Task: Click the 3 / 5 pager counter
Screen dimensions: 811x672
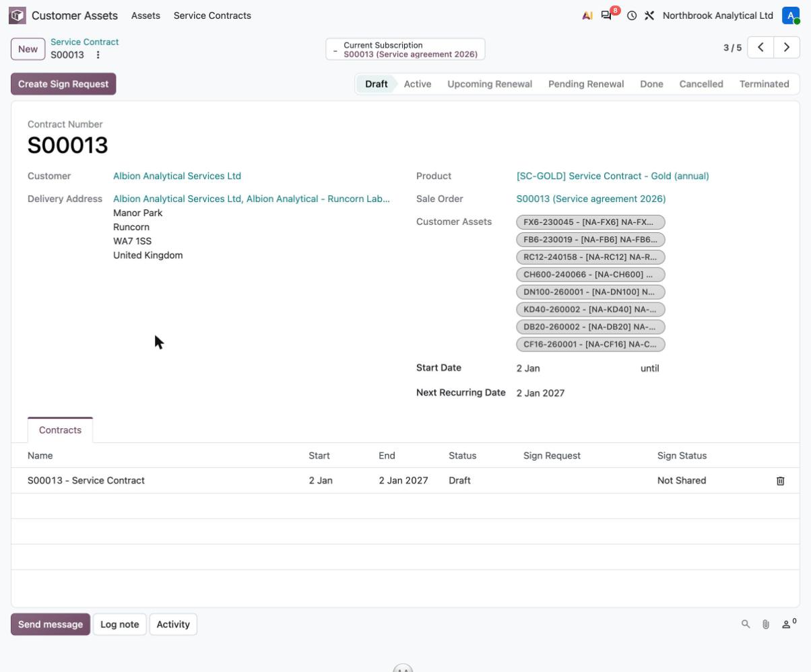Action: tap(732, 48)
